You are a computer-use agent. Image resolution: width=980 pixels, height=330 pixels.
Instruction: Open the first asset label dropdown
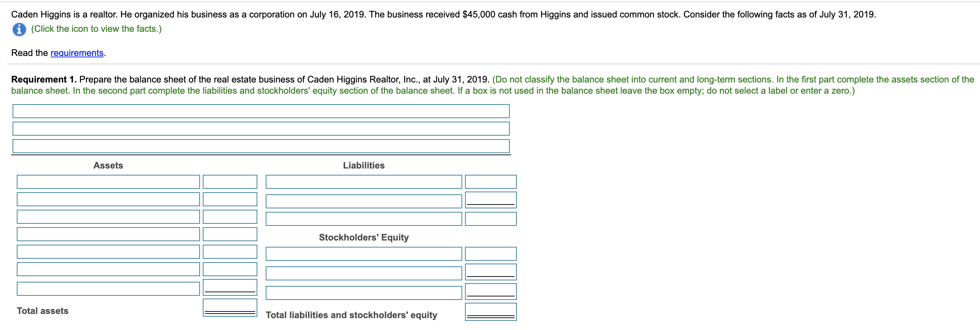coord(109,182)
